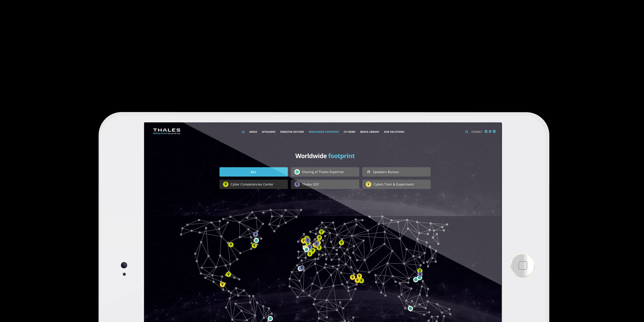The image size is (644, 322).
Task: Select the ALL filter button
Action: (253, 172)
